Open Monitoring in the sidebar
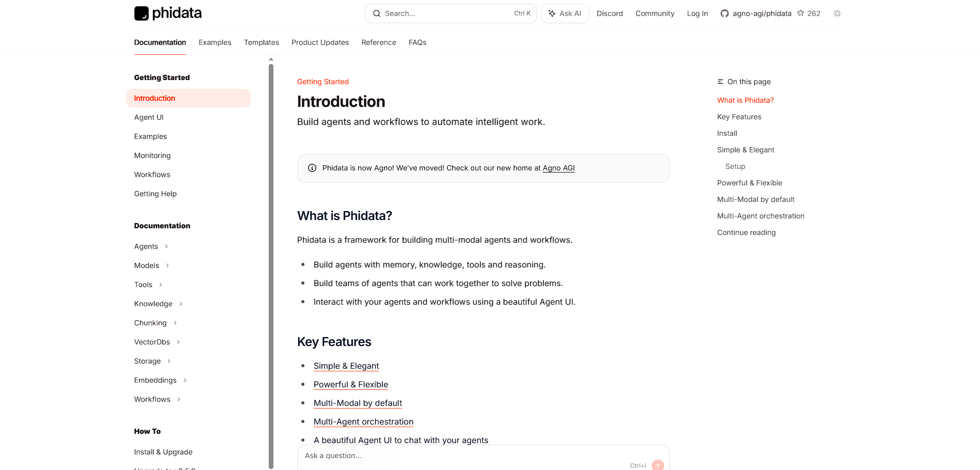Screen dimensions: 980x470 tap(152, 155)
